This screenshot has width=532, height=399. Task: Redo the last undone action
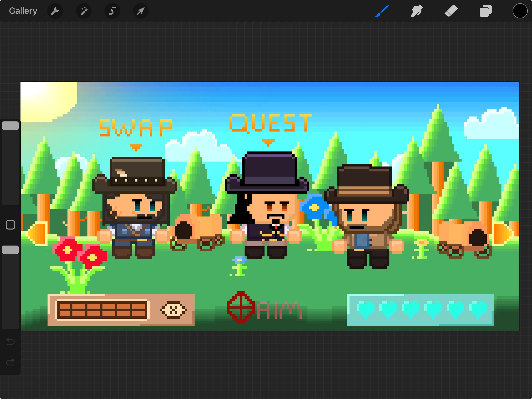[x=10, y=362]
